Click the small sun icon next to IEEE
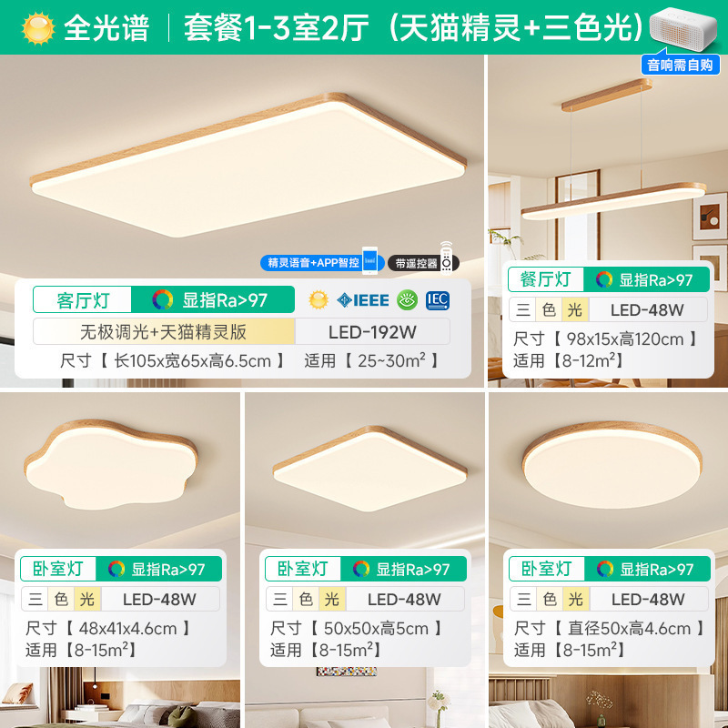The width and height of the screenshot is (728, 728). point(318,300)
